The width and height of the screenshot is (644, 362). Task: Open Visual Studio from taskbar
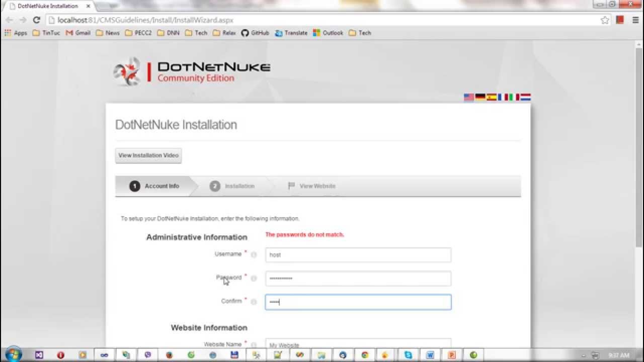[x=39, y=354]
